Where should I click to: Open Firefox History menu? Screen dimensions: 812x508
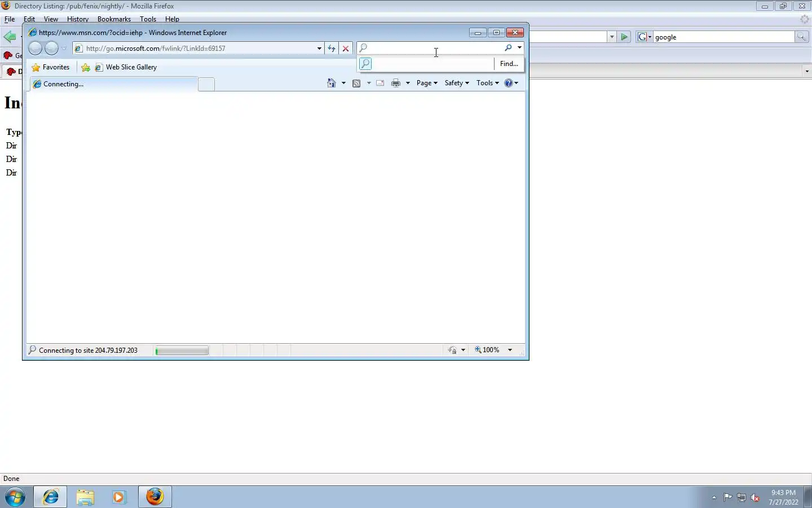pyautogui.click(x=77, y=19)
